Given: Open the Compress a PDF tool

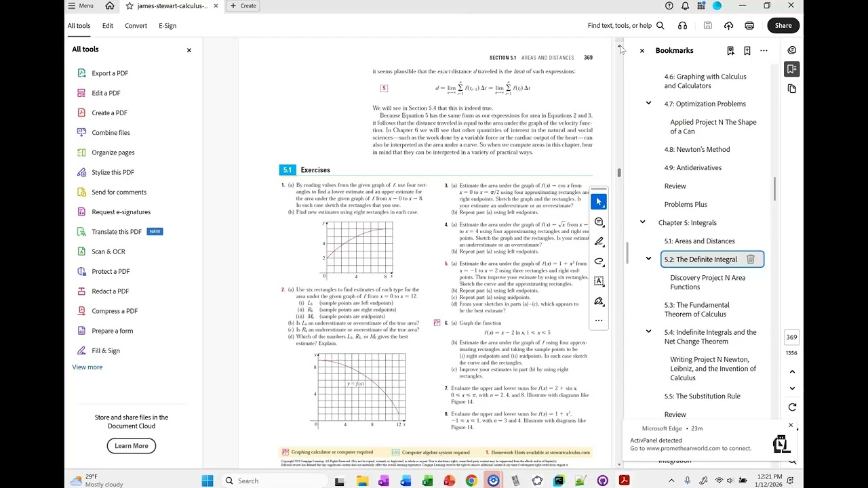Looking at the screenshot, I should pos(115,311).
